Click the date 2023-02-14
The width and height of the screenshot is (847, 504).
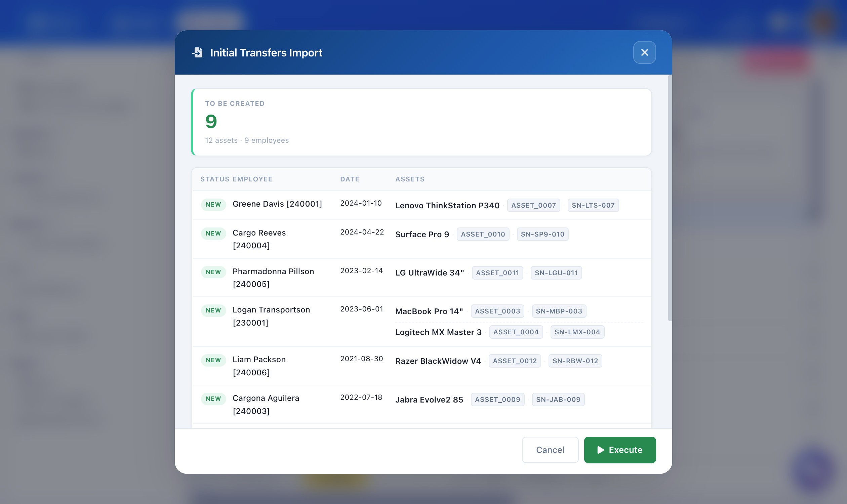362,271
